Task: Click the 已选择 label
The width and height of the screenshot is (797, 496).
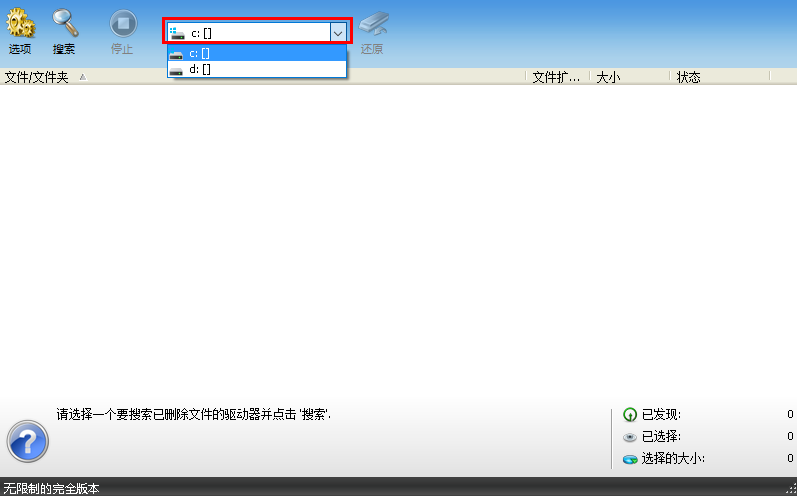Action: point(661,437)
